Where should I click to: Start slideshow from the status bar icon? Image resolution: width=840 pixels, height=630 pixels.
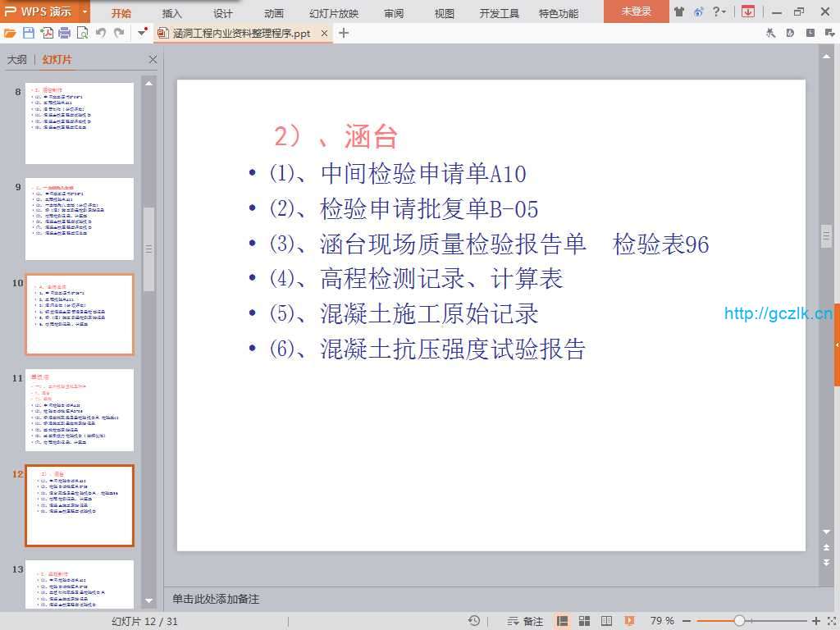(629, 621)
